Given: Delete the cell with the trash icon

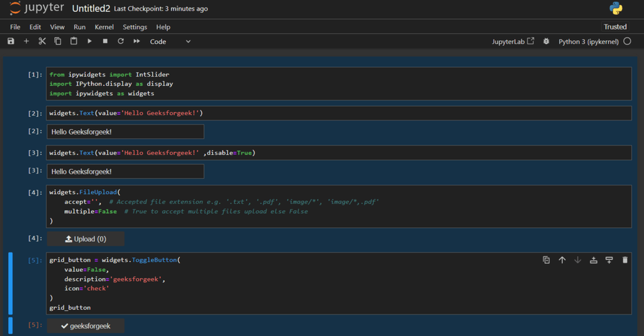Looking at the screenshot, I should (625, 260).
